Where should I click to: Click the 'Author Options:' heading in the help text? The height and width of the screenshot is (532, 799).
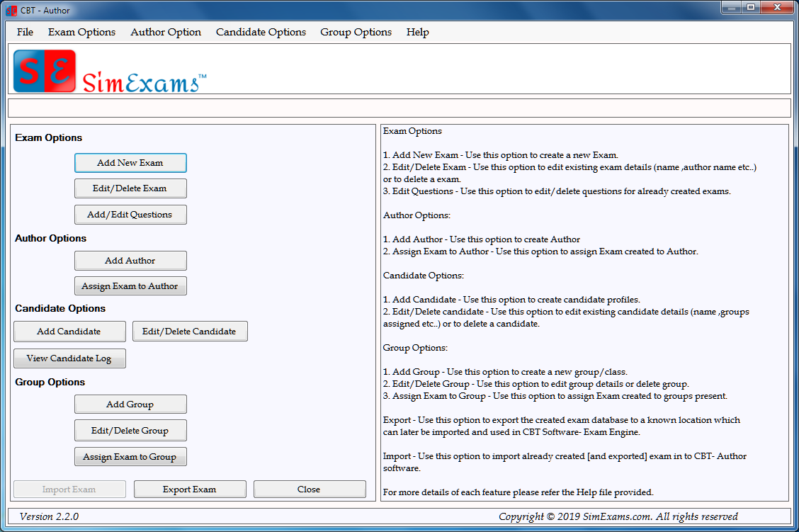(416, 215)
